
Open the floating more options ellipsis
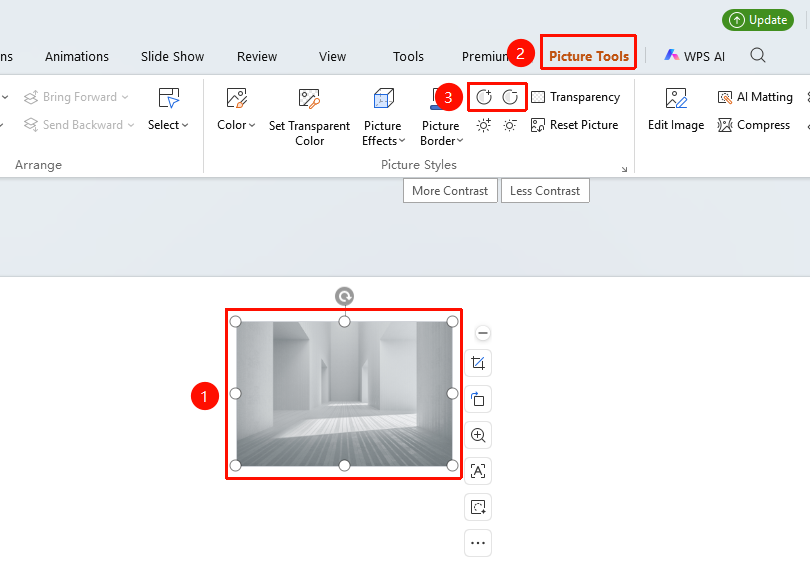pyautogui.click(x=478, y=543)
